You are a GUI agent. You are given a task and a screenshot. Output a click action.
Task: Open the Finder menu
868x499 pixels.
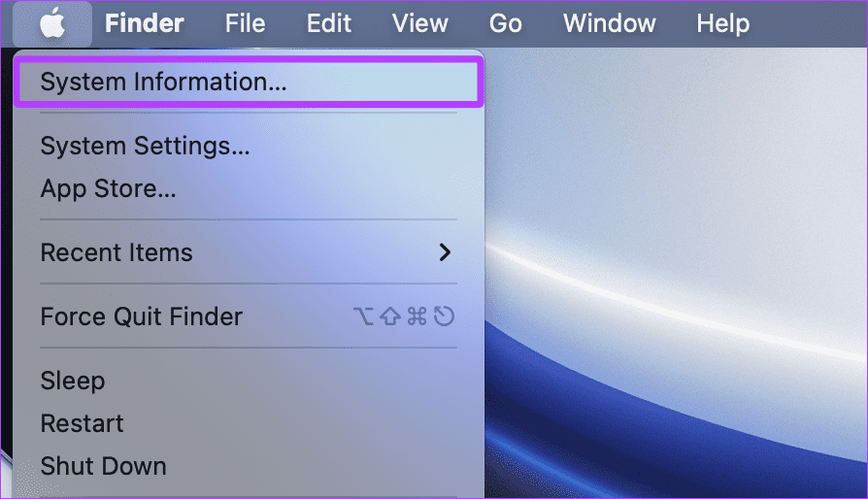[144, 24]
